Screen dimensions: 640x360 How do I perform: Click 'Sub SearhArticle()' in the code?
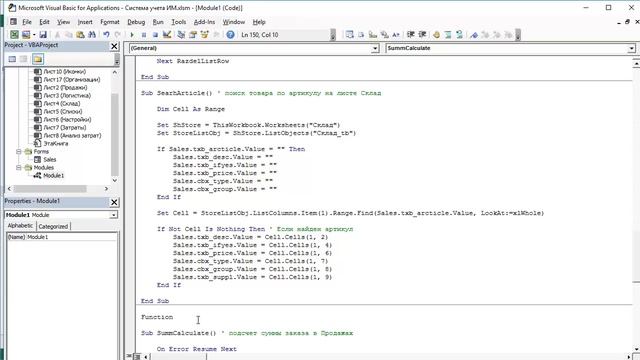[x=177, y=93]
